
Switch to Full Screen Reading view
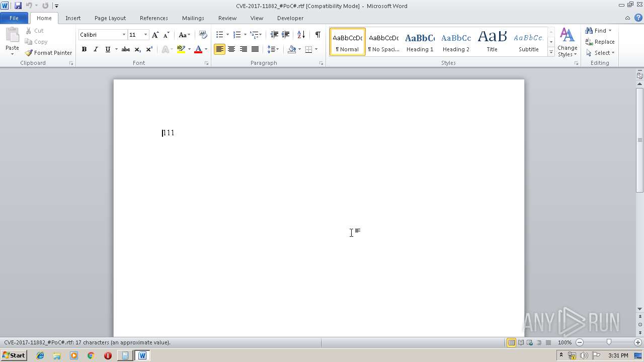[x=521, y=342]
